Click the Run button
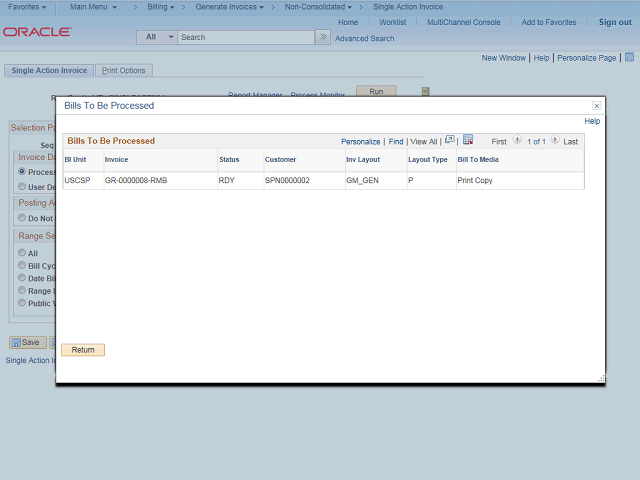Viewport: 640px width, 480px height. pos(376,91)
